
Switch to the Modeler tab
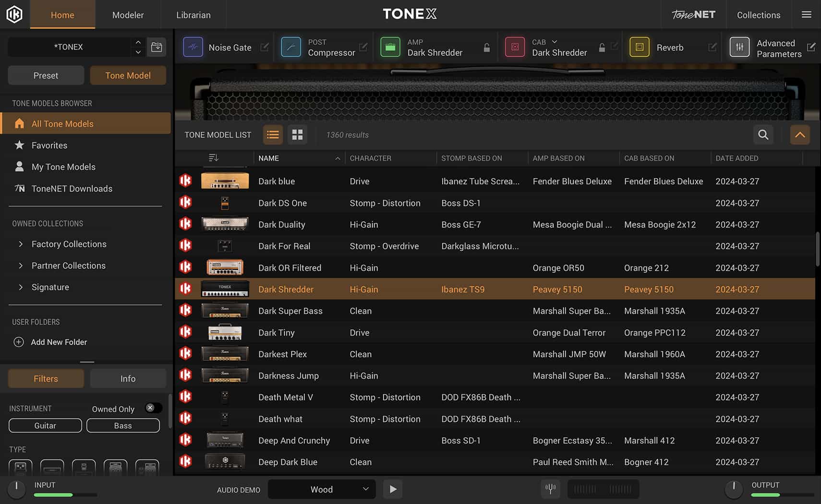tap(128, 14)
